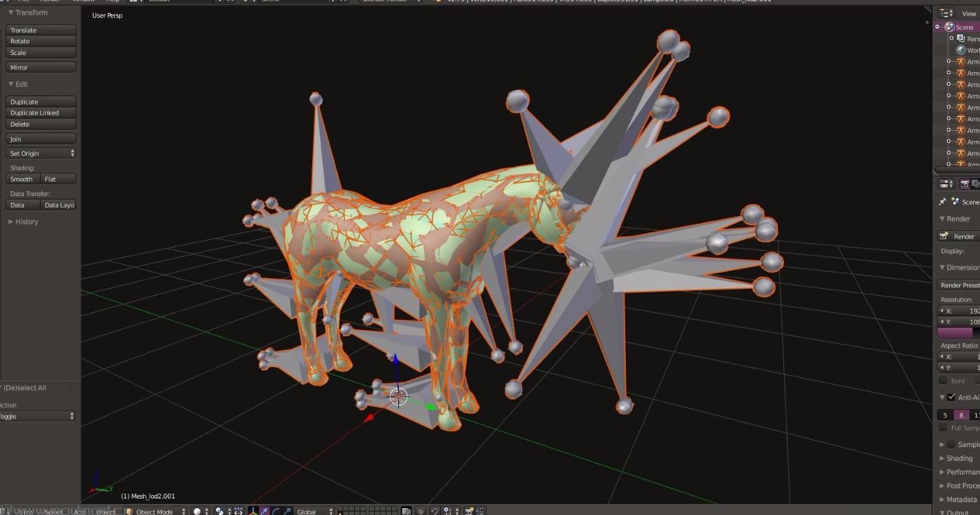
Task: Toggle pin icon in properties header
Action: (x=942, y=201)
